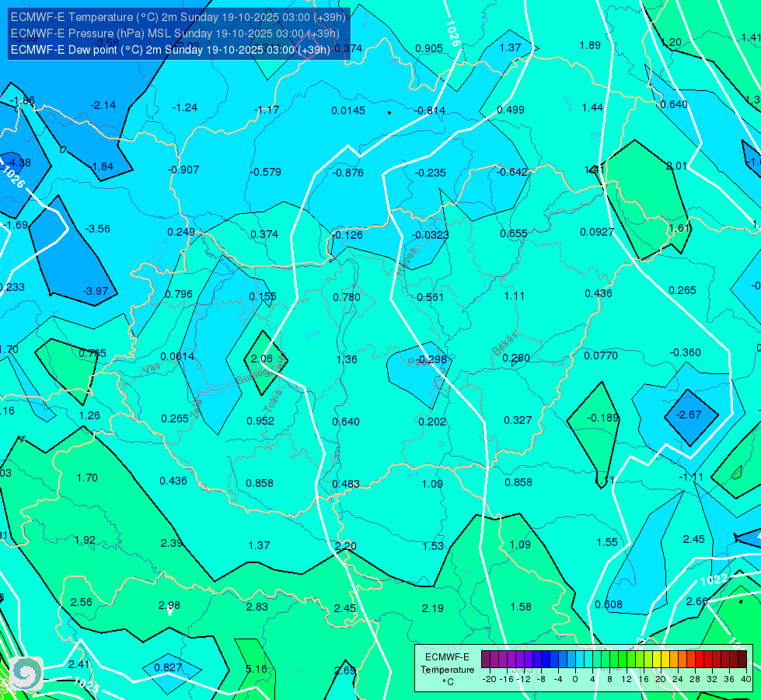Click the value -0.298 in the light blue area
The width and height of the screenshot is (761, 700).
tap(431, 359)
